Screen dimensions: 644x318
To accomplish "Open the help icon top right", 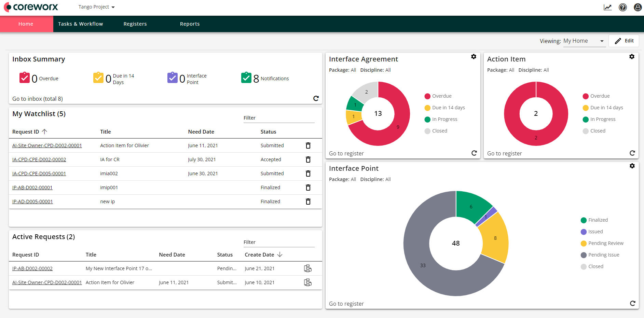I will 622,7.
